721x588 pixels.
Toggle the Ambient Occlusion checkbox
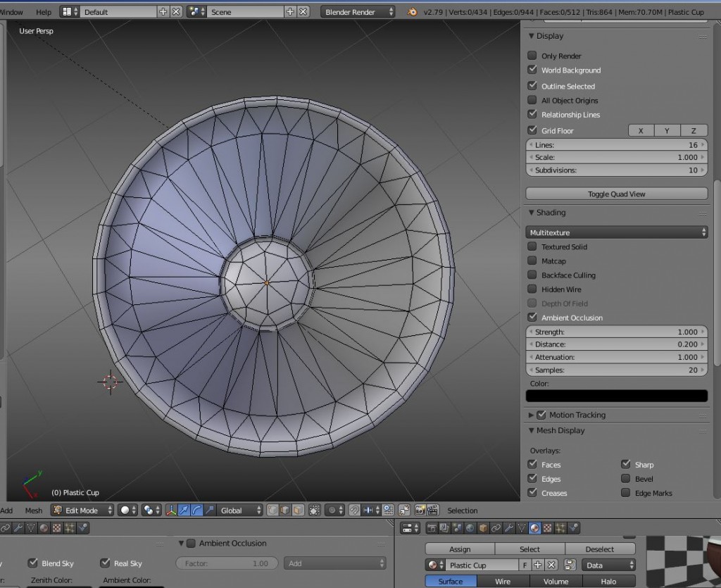tap(532, 317)
